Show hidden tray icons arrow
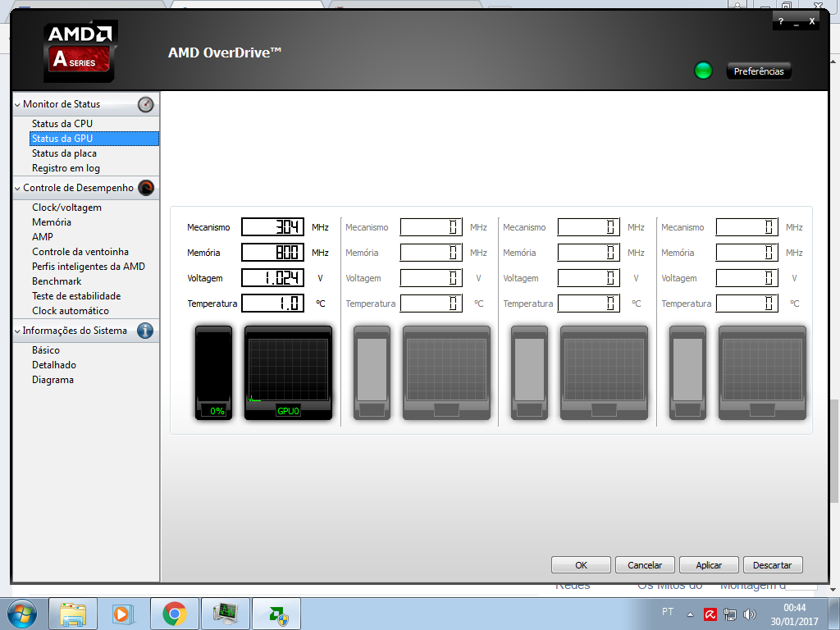The width and height of the screenshot is (840, 630). click(691, 614)
